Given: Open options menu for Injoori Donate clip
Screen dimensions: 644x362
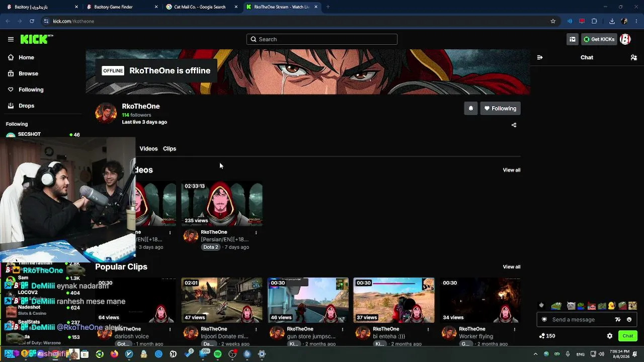Looking at the screenshot, I should pos(256,330).
